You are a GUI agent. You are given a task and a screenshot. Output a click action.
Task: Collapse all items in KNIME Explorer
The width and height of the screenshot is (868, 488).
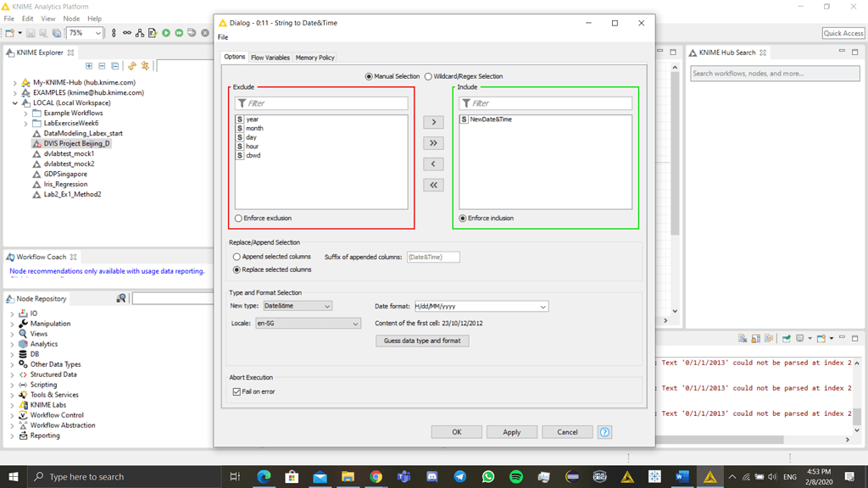[103, 64]
